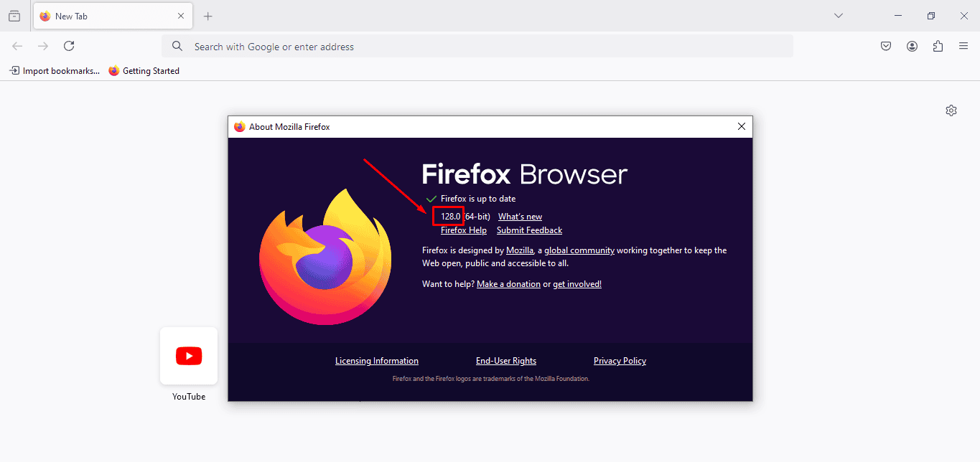Follow the global community link
980x462 pixels.
click(x=579, y=250)
